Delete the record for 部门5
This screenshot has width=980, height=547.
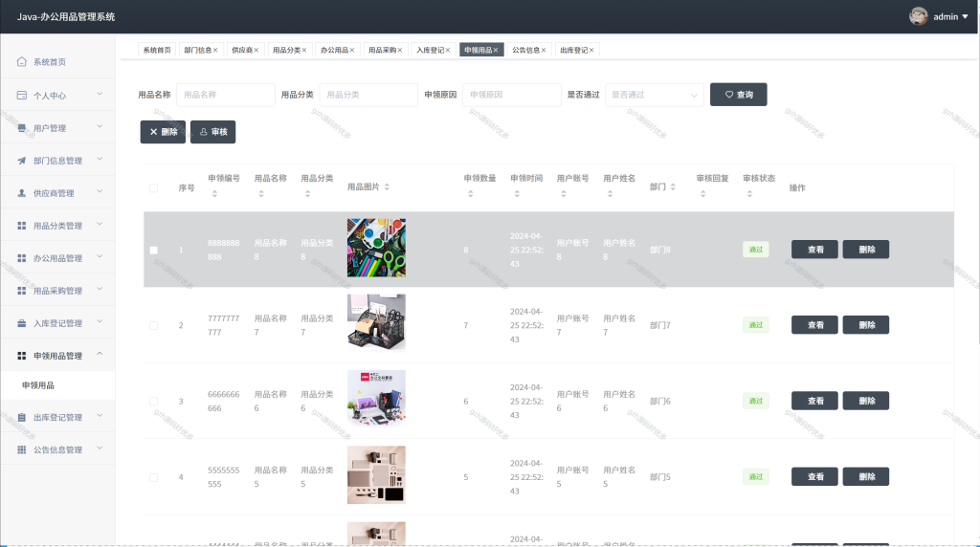[865, 477]
